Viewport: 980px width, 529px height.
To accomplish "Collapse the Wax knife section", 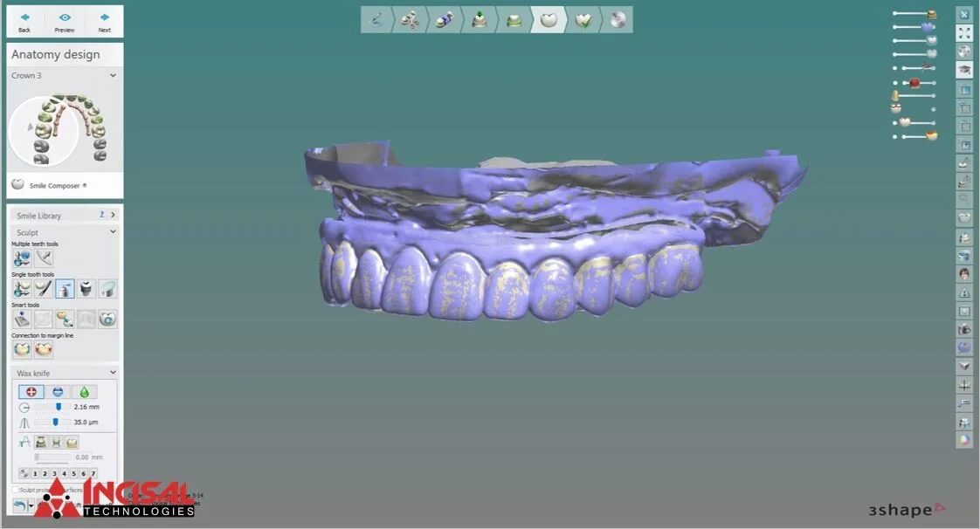I will pos(113,373).
